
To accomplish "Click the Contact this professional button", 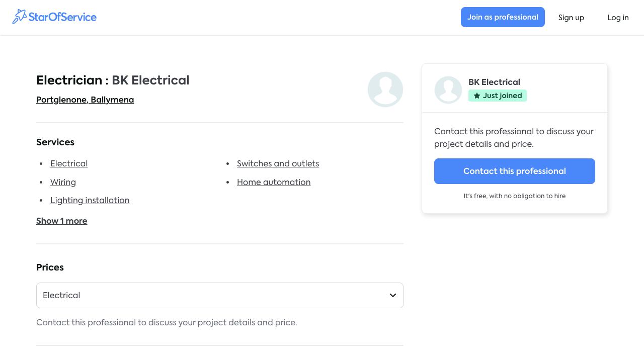I will [x=514, y=171].
